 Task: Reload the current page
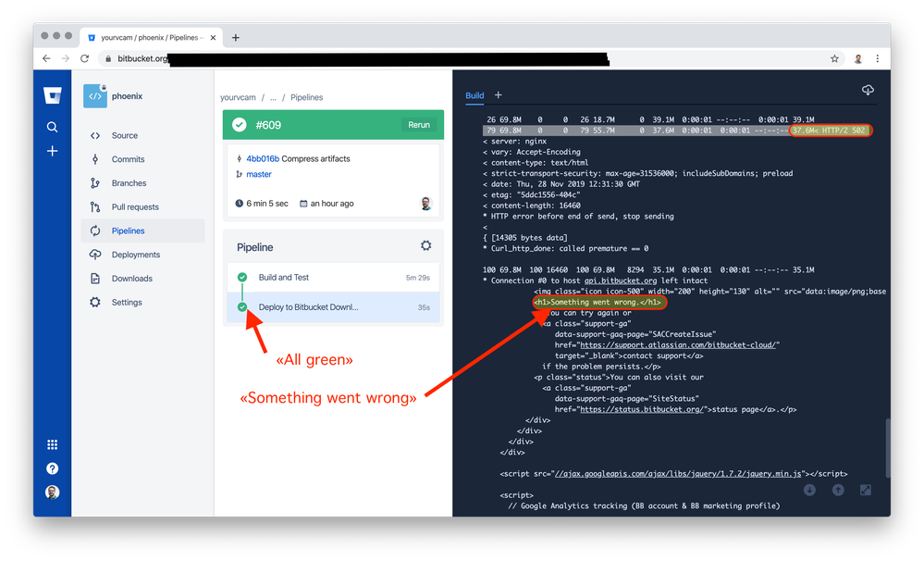tap(85, 58)
